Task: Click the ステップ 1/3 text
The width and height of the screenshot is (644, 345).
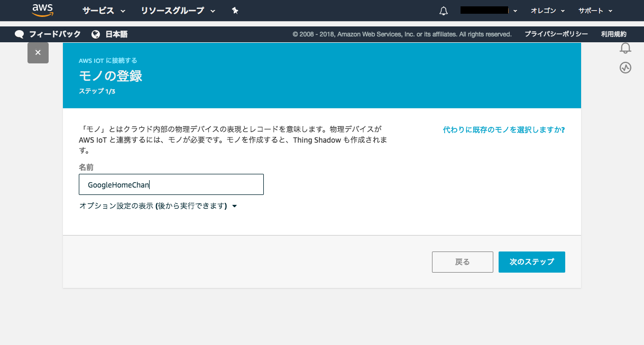Action: (x=97, y=91)
